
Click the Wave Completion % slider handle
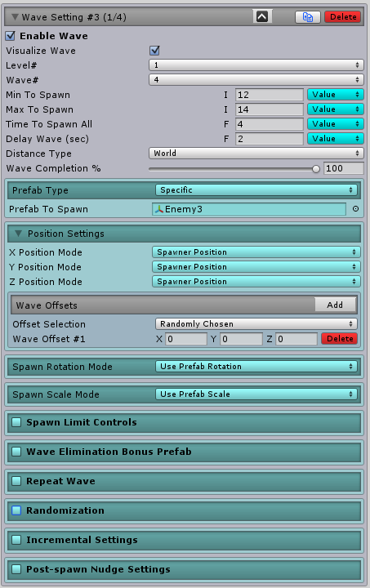click(x=316, y=169)
